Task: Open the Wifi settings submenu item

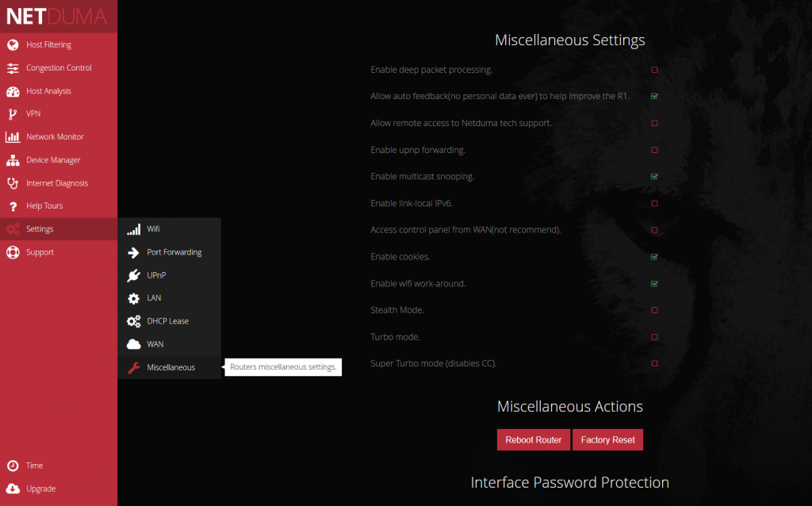Action: [x=153, y=229]
